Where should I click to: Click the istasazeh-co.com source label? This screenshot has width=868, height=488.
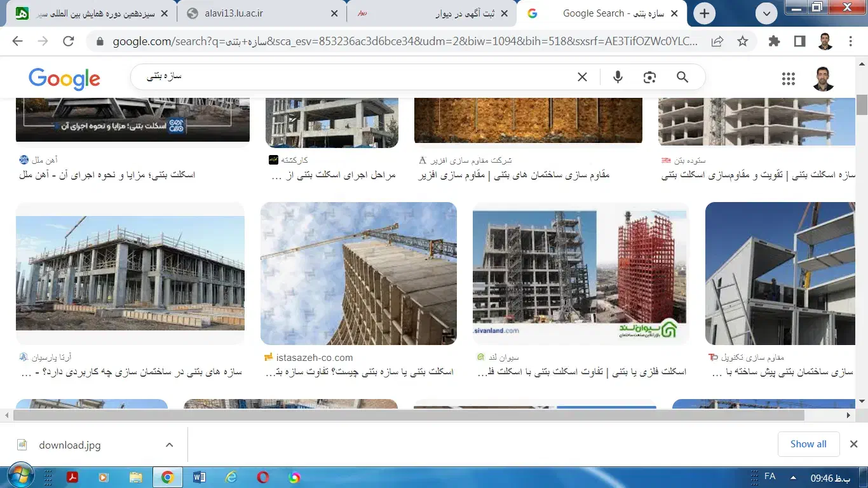coord(315,357)
